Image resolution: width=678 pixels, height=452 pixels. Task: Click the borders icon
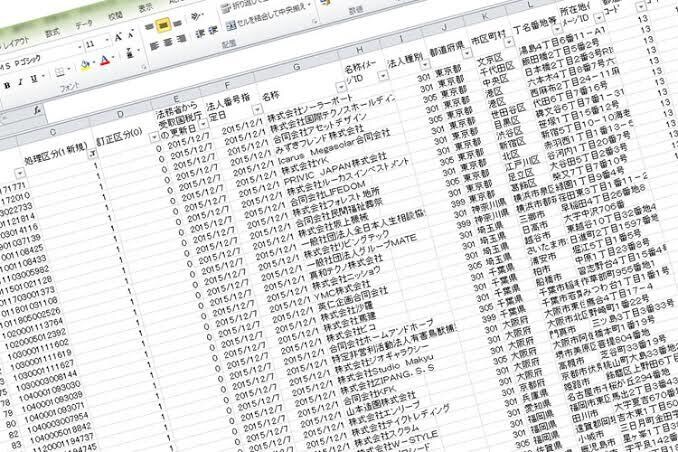60,71
